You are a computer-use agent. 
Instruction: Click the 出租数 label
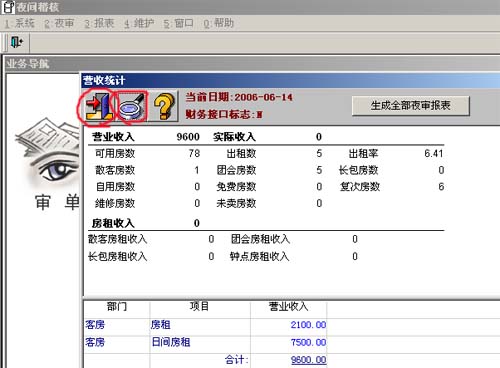point(241,154)
